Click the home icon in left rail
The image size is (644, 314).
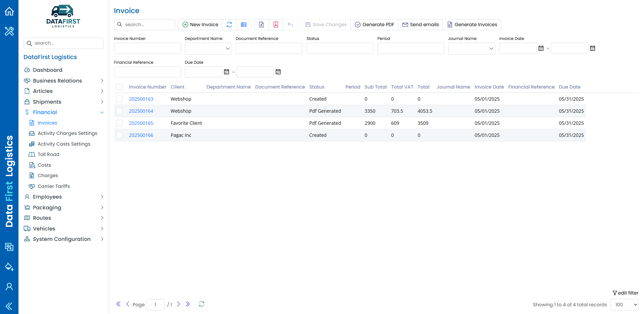pos(9,11)
